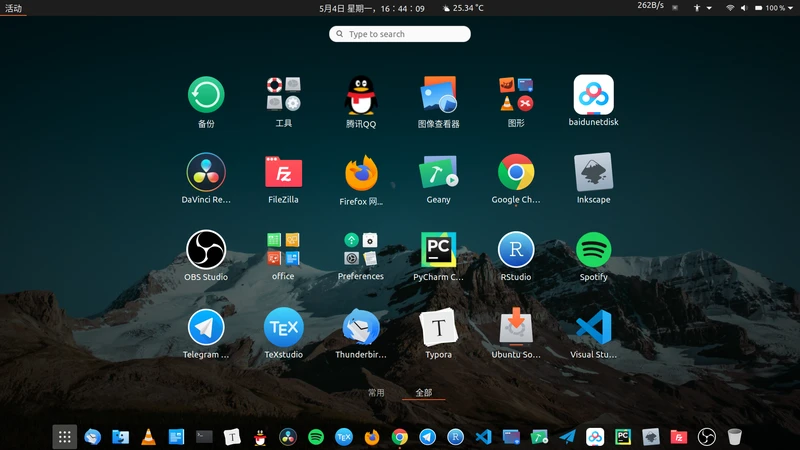Open 图像查看器 image viewer

438,94
